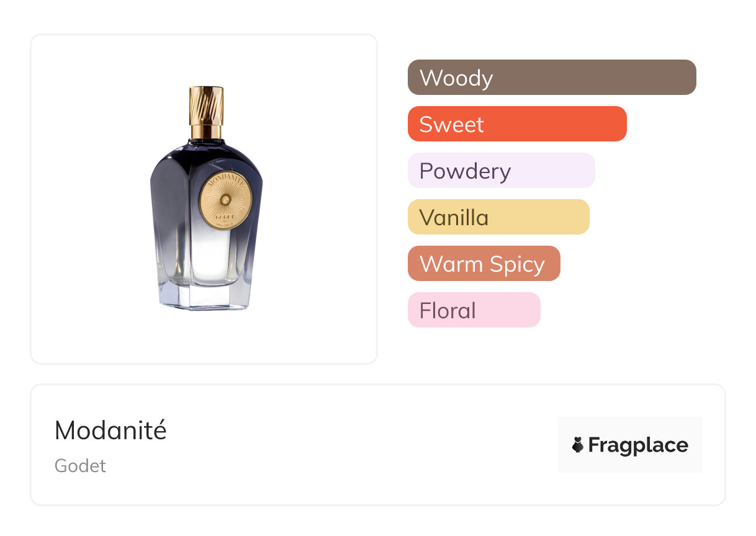
Task: Select the Sweet accord bar
Action: [516, 124]
